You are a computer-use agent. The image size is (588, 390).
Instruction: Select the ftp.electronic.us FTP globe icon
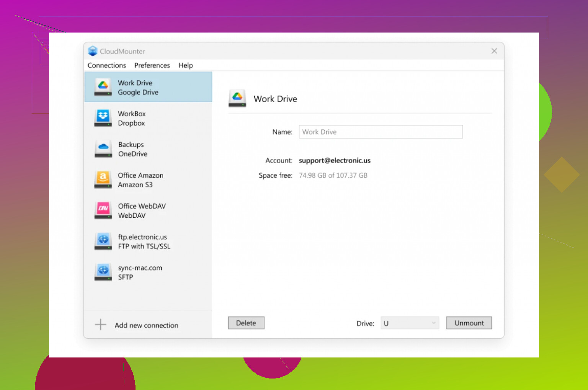103,242
